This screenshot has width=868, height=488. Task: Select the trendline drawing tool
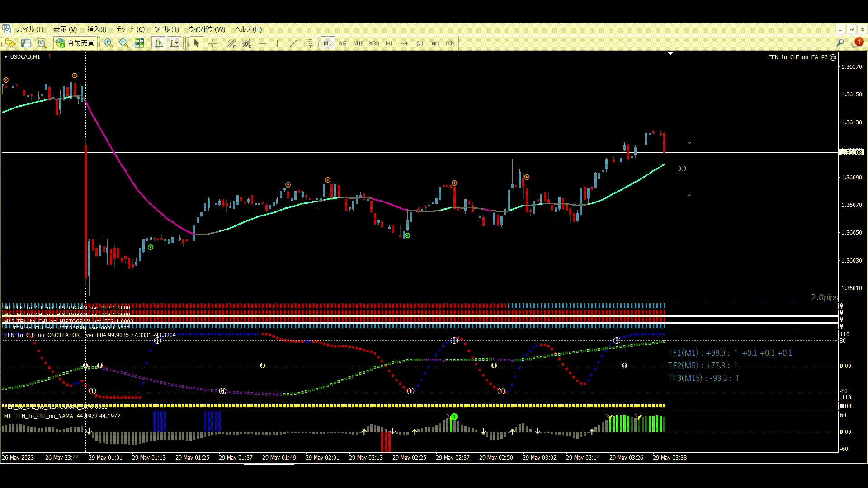click(x=293, y=43)
